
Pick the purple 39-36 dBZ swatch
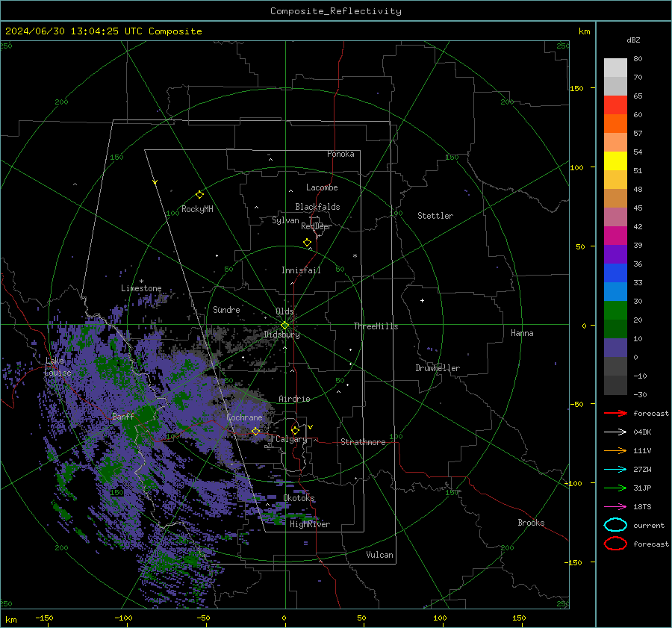click(x=615, y=255)
